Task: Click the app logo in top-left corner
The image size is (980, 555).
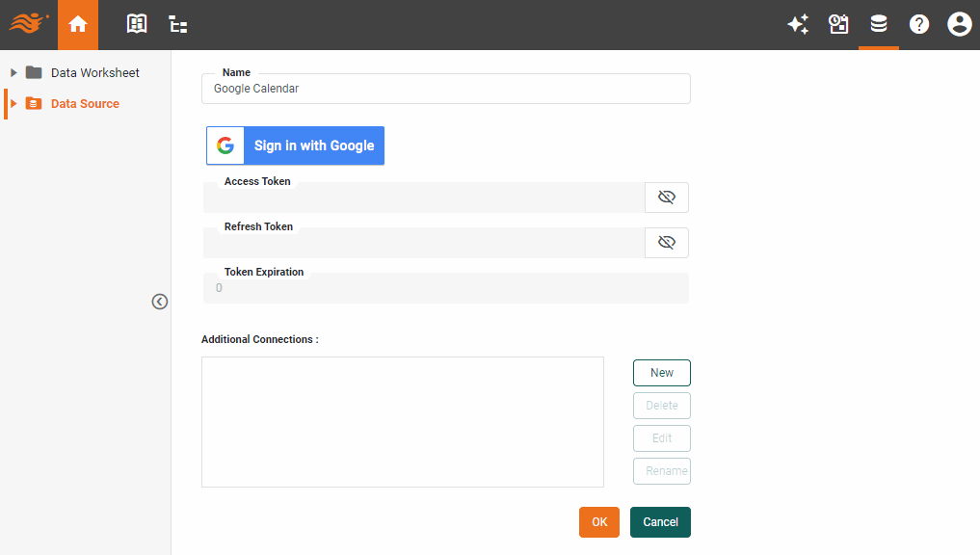Action: pyautogui.click(x=28, y=24)
